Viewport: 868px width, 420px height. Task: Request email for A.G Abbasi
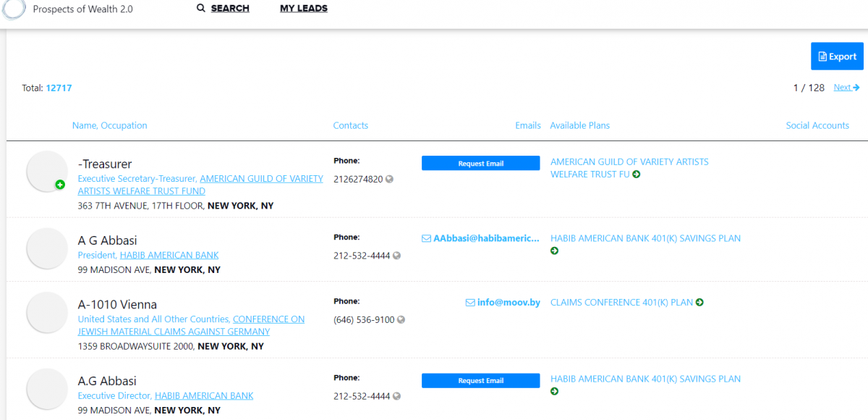coord(480,381)
